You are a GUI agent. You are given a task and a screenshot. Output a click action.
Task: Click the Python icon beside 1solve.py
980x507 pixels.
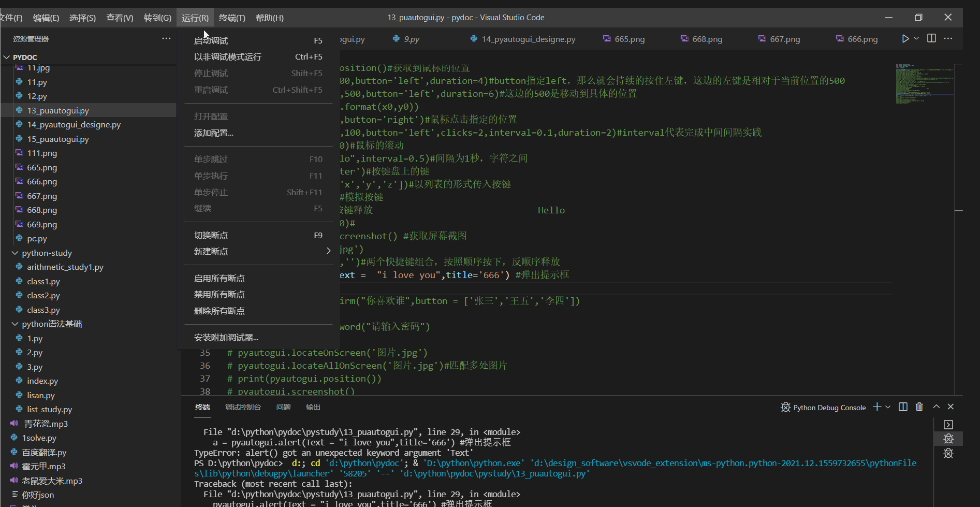pyautogui.click(x=14, y=438)
